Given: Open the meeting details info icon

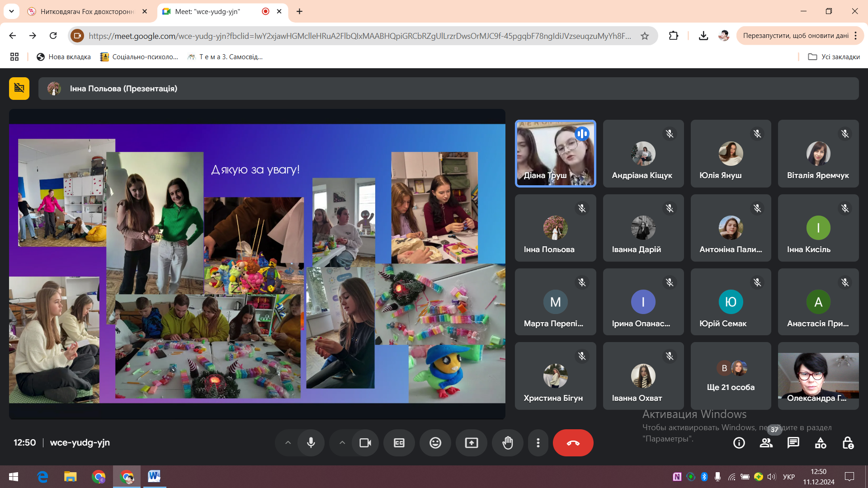Looking at the screenshot, I should tap(739, 443).
